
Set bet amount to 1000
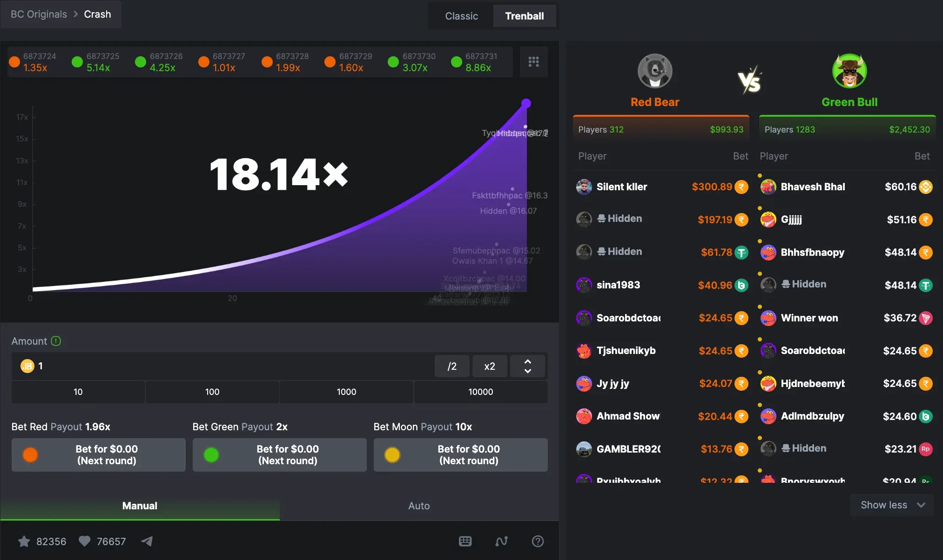point(346,392)
